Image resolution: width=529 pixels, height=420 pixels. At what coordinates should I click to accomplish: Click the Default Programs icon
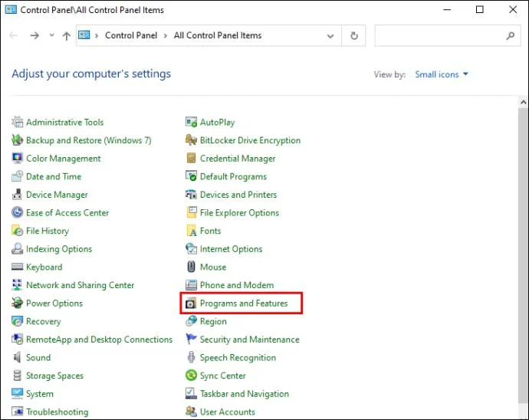[192, 176]
